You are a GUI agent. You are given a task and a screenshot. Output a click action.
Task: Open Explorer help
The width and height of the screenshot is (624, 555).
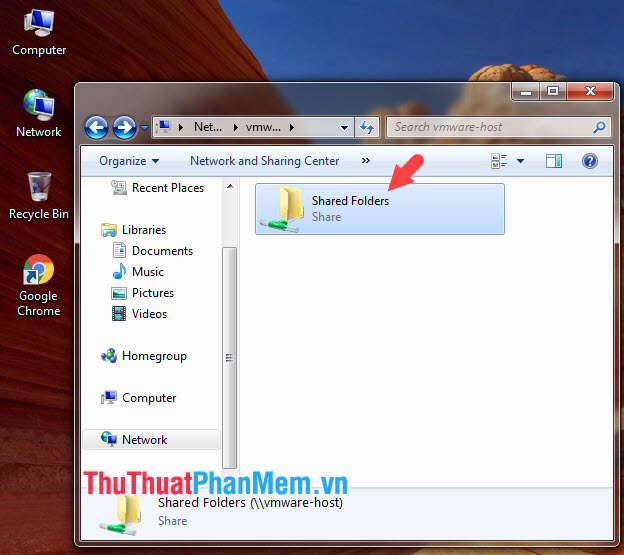tap(589, 161)
